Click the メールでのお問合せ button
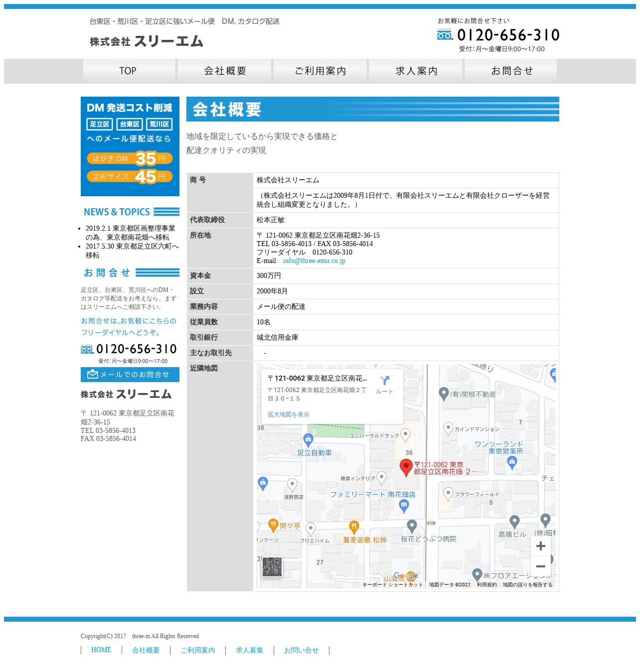 tap(130, 375)
